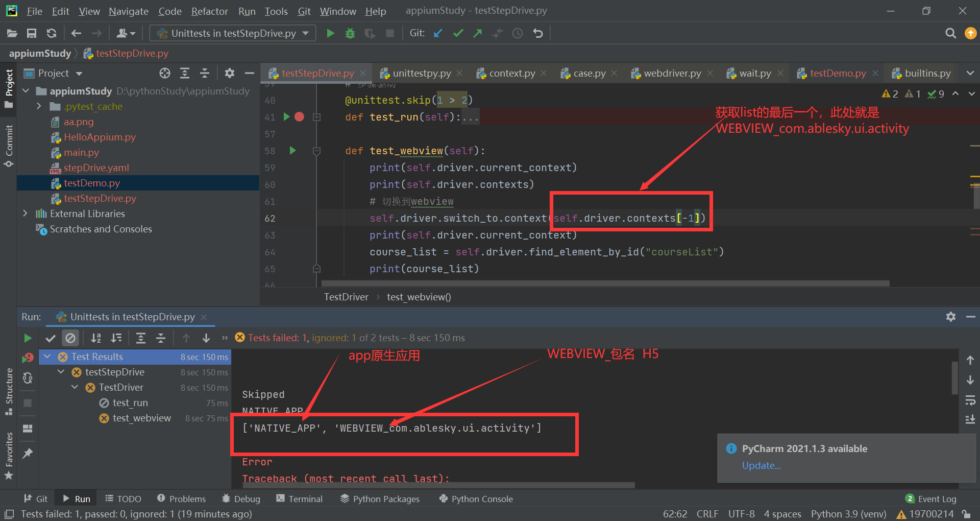Run test_webview from gutter arrow

(292, 151)
